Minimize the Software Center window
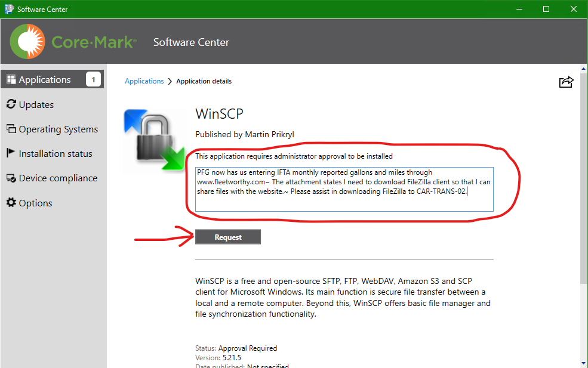The image size is (588, 368). pos(519,9)
